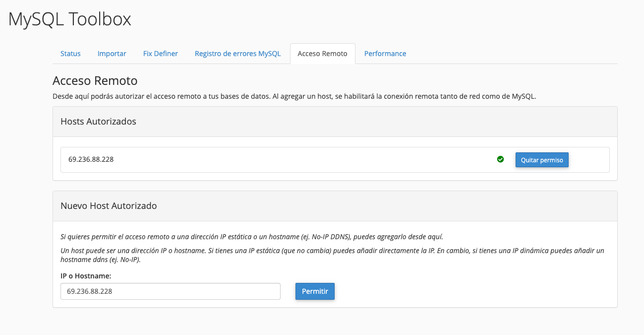
Task: Click the green checkmark status icon
Action: [500, 159]
